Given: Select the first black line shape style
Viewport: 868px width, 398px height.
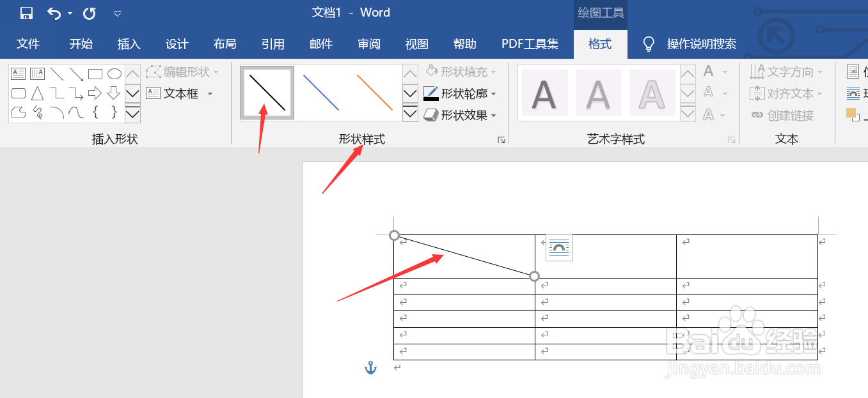Looking at the screenshot, I should tap(266, 93).
